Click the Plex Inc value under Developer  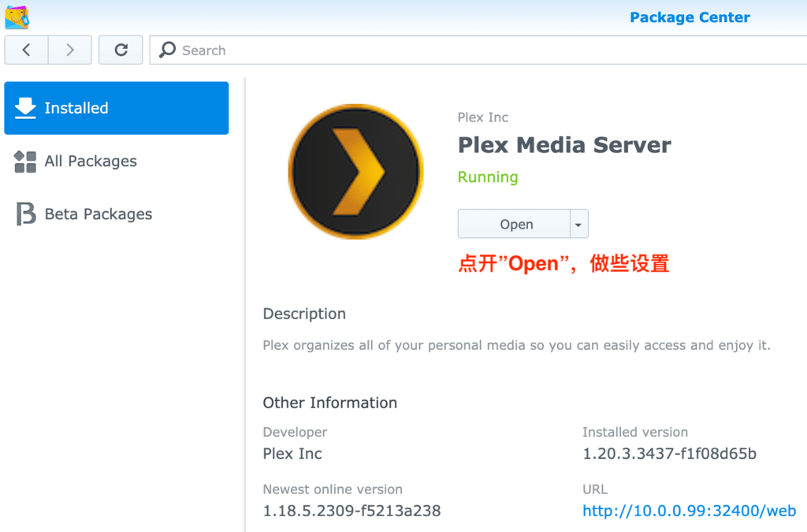tap(292, 454)
